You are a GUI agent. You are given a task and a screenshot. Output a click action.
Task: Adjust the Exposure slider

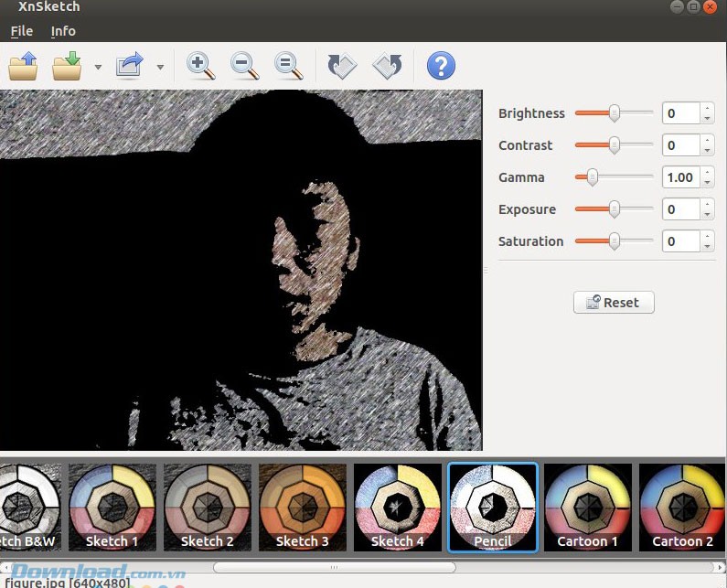614,208
